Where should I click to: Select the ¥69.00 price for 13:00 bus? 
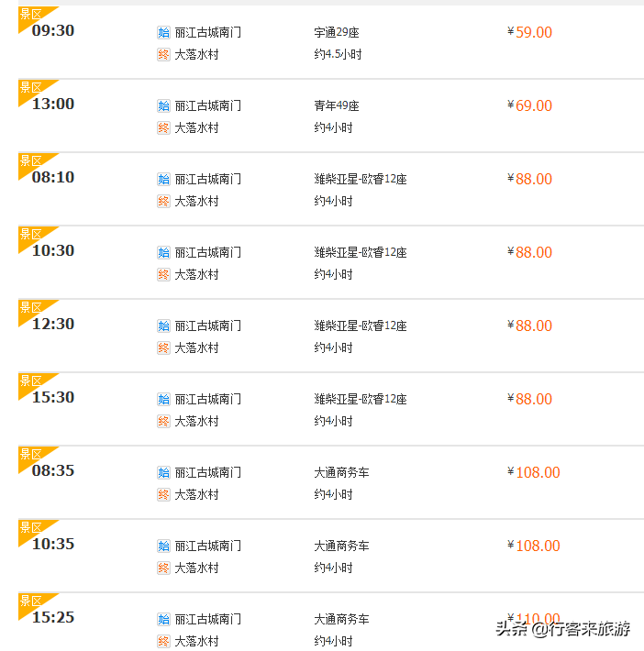click(529, 105)
